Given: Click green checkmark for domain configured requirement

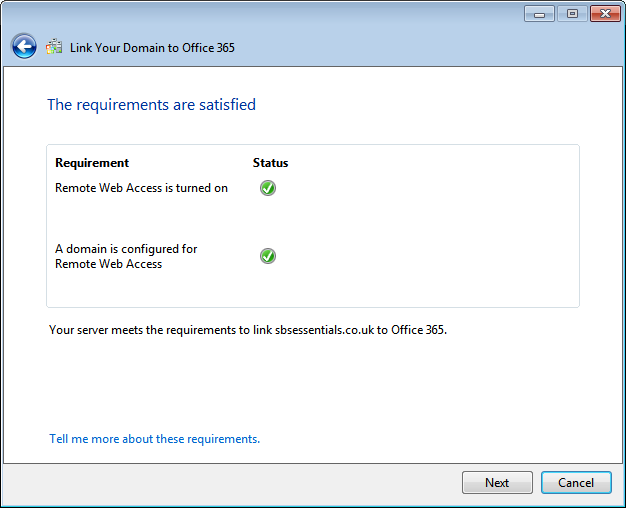Looking at the screenshot, I should pos(267,256).
